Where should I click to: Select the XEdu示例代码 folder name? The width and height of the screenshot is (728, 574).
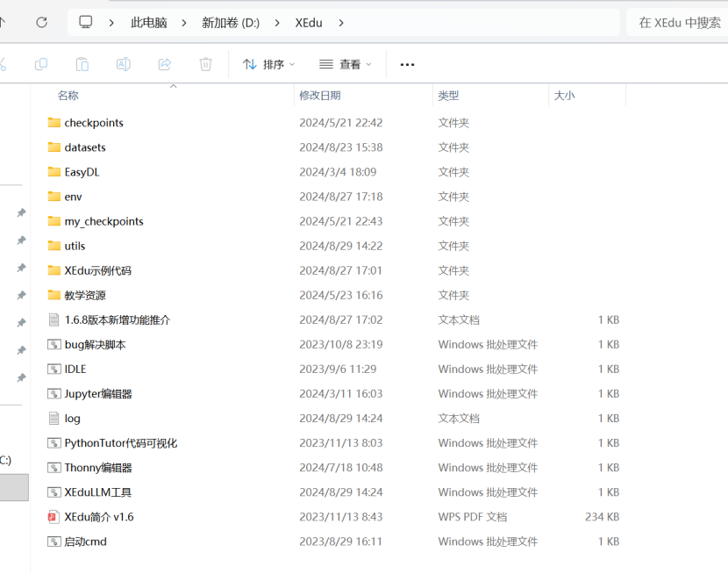click(98, 270)
